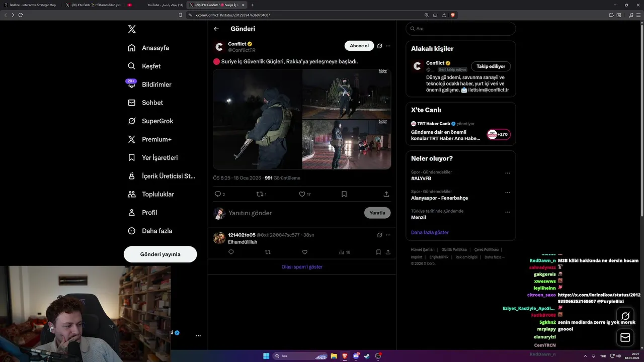Click the Ara search box
The width and height of the screenshot is (644, 362).
click(x=461, y=29)
